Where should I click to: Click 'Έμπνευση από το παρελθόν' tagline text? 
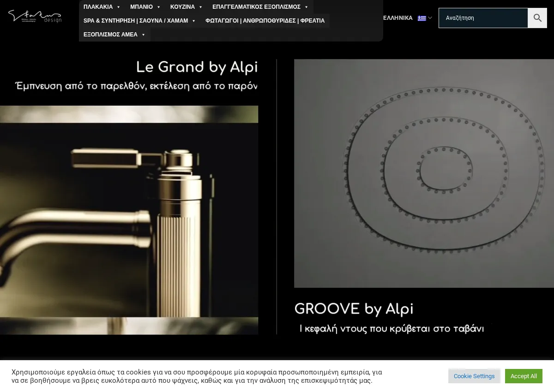tap(136, 86)
